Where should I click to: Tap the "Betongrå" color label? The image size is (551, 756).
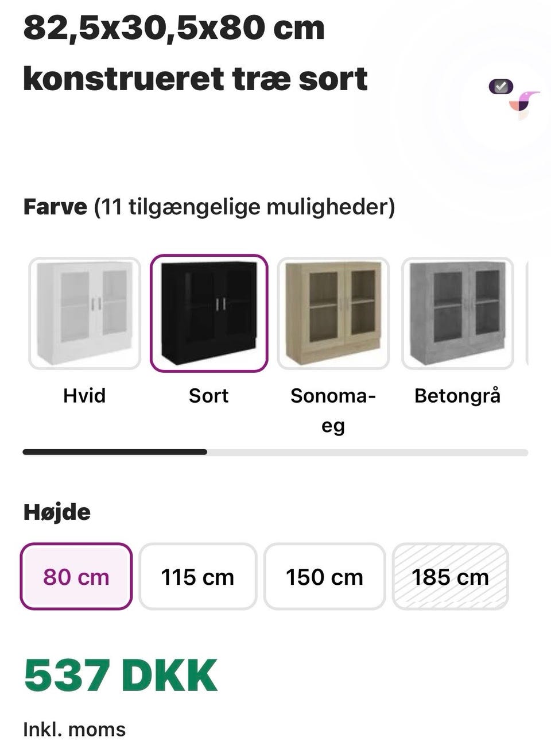(x=457, y=396)
